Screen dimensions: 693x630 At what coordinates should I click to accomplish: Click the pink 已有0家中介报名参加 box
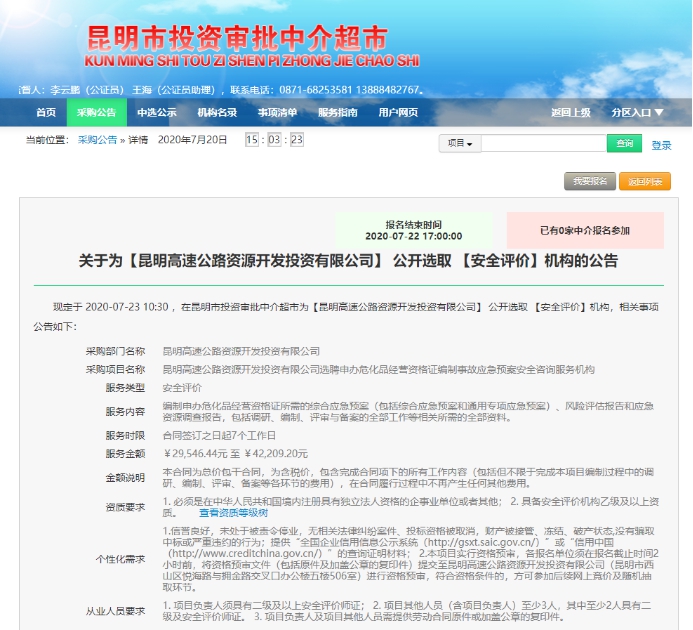point(586,230)
